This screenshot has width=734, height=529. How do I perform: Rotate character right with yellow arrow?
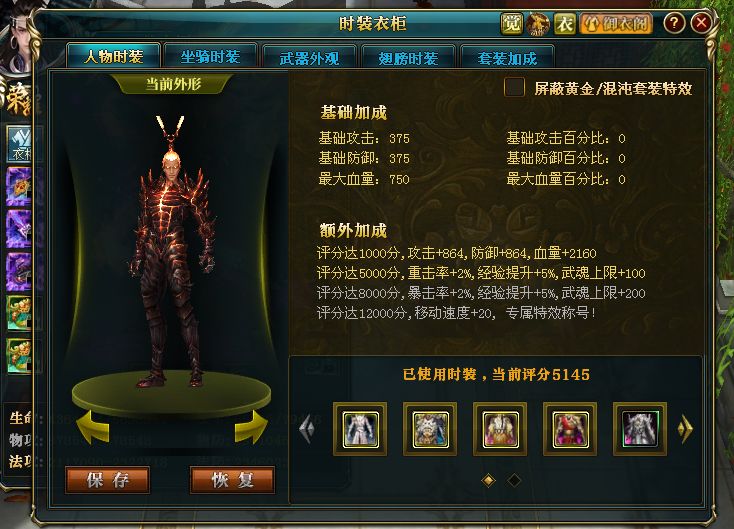coord(251,426)
